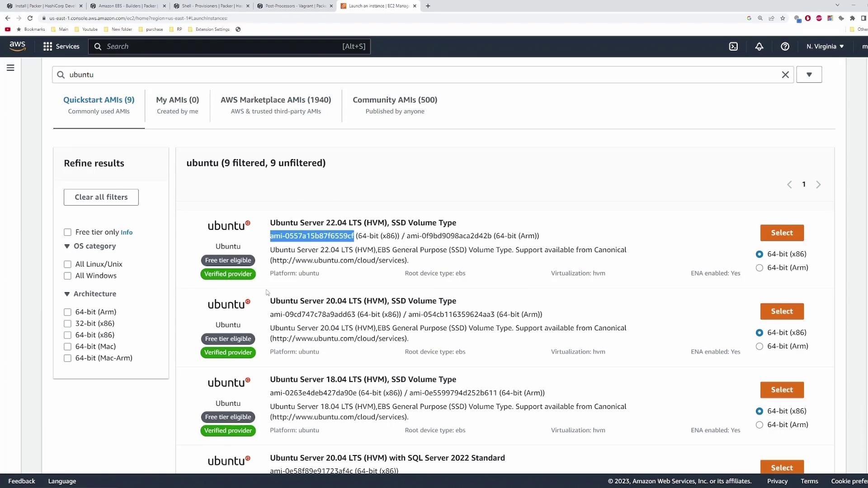Image resolution: width=868 pixels, height=488 pixels.
Task: Open the Services grid menu
Action: (61, 47)
